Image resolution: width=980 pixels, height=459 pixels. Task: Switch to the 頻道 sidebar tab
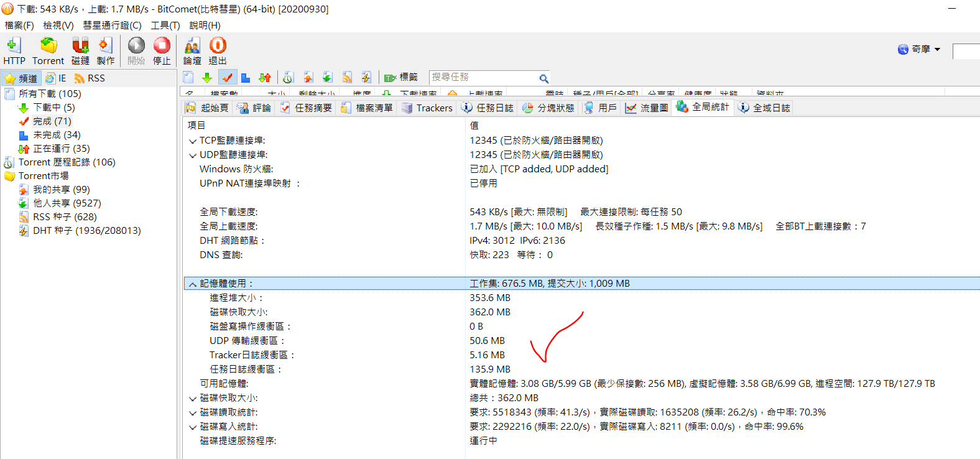pos(22,78)
